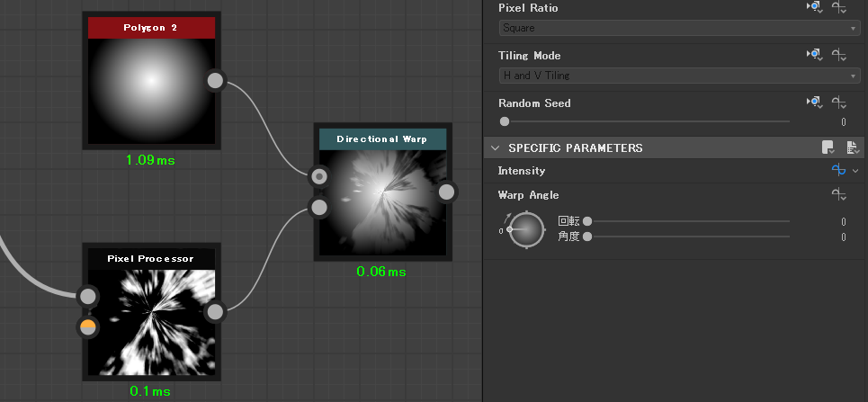
Task: Click the Warp Angle dial control
Action: click(526, 229)
